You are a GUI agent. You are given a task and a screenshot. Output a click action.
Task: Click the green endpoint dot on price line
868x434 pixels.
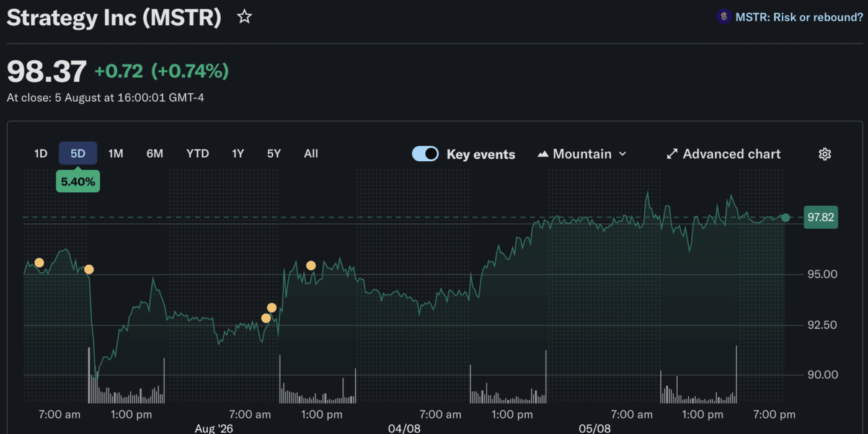coord(786,218)
